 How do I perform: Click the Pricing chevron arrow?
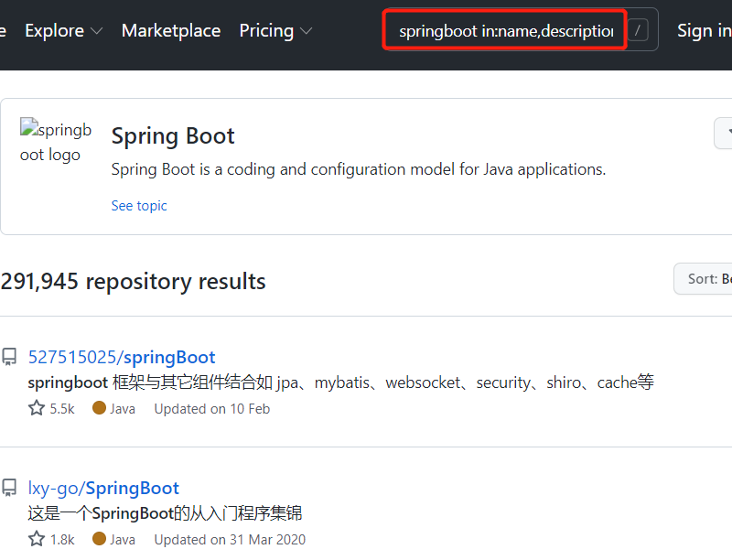coord(306,31)
